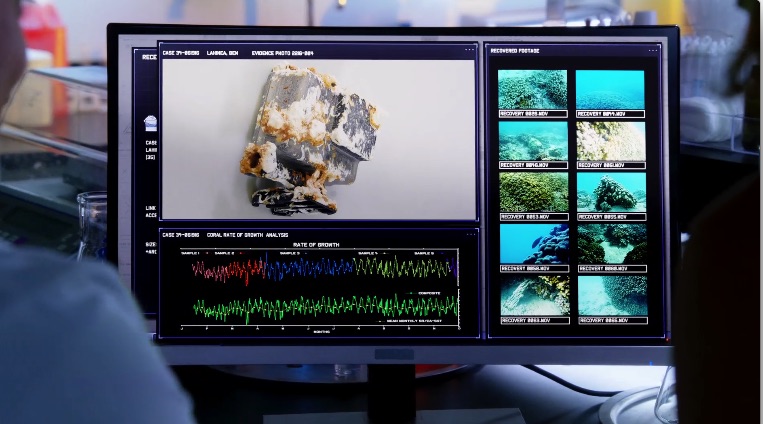Click the building icon in the background window

[x=151, y=123]
